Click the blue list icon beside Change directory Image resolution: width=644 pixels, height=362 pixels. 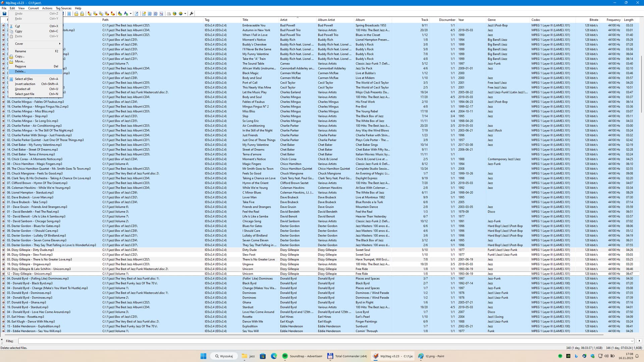69,14
